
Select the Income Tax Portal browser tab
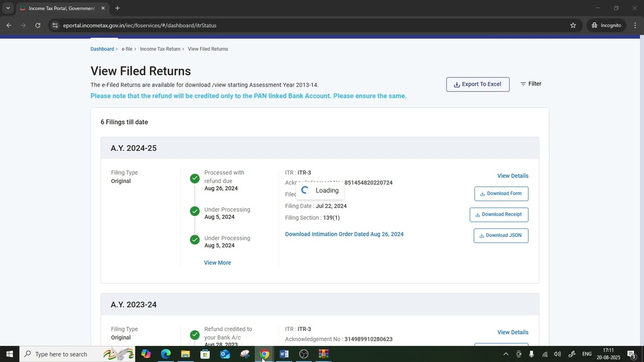(x=62, y=9)
